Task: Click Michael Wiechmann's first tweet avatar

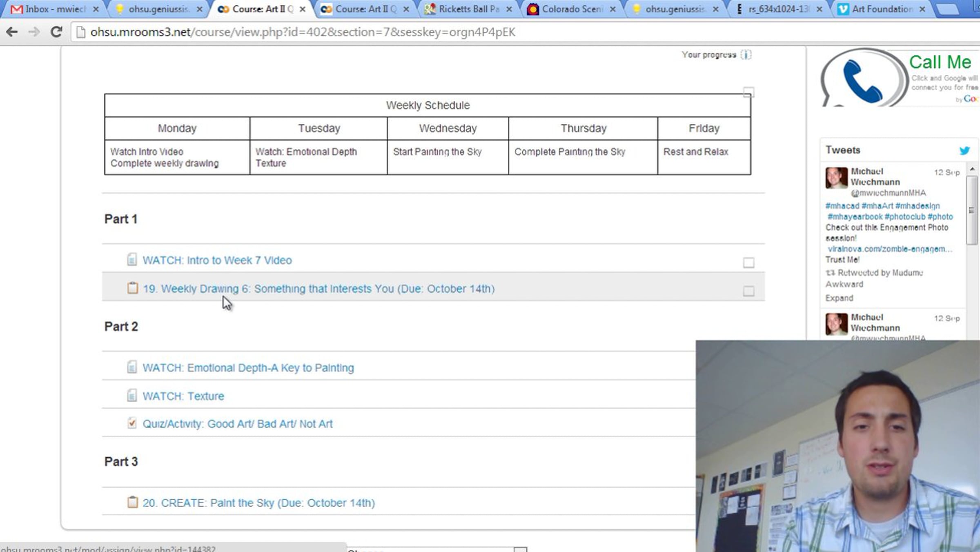Action: coord(836,178)
